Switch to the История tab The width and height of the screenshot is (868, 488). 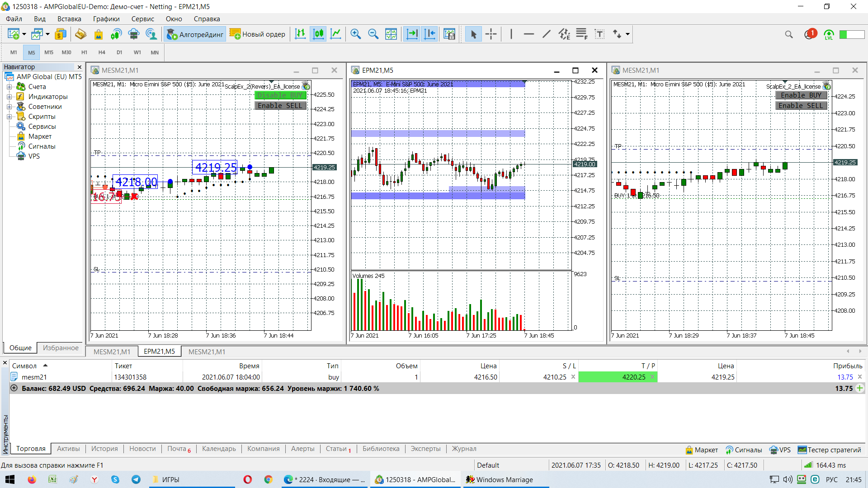(x=104, y=449)
